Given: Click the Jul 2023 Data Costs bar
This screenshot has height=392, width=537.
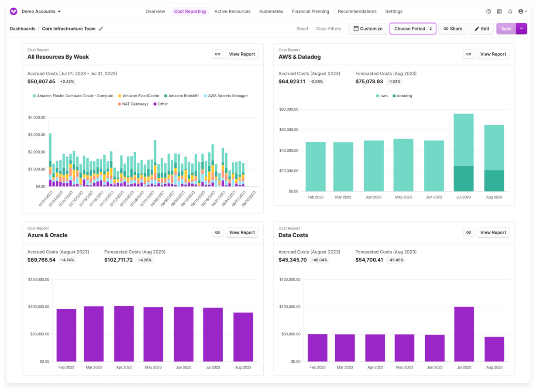Looking at the screenshot, I should click(x=464, y=334).
